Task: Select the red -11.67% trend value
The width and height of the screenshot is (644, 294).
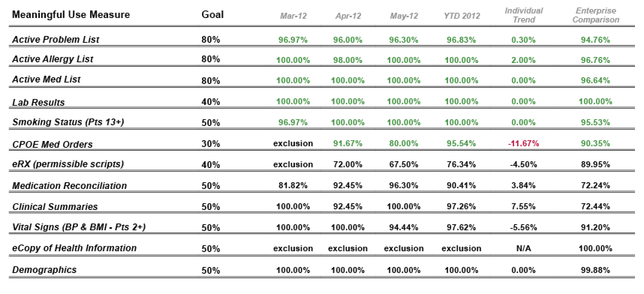Action: [x=523, y=144]
